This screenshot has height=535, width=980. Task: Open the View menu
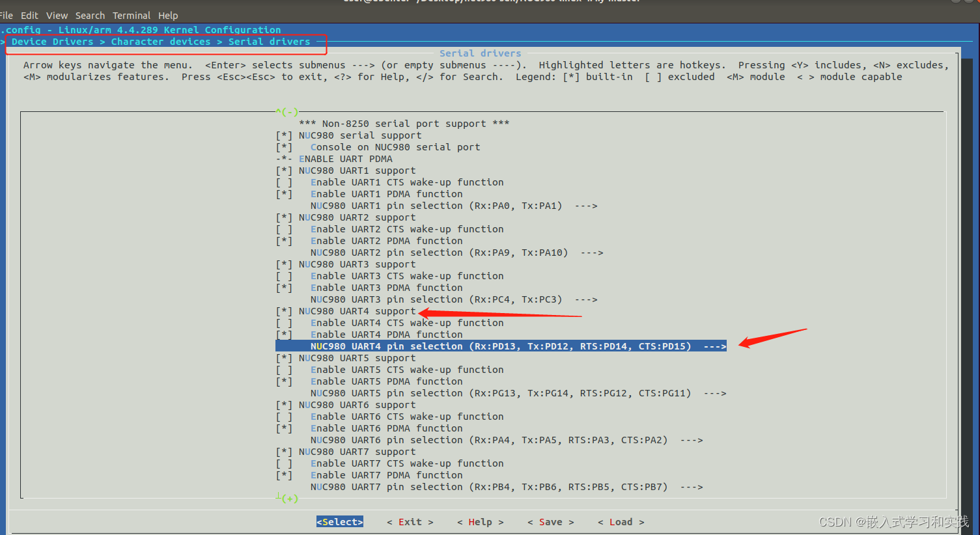click(57, 16)
